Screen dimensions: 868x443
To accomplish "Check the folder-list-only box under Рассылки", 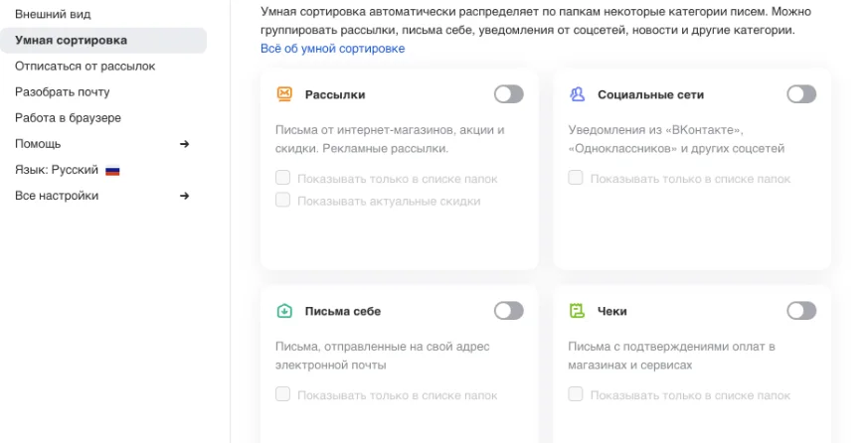I will [x=283, y=179].
